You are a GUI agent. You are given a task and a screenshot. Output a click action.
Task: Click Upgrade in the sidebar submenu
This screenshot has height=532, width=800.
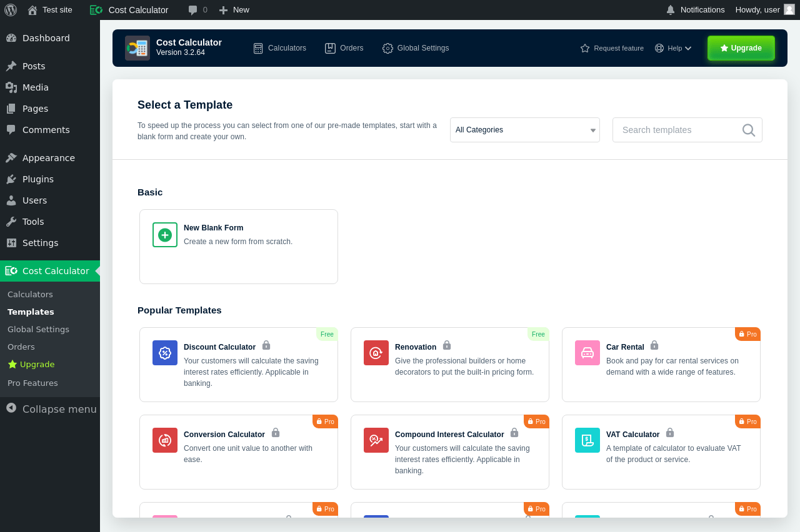[x=31, y=365]
